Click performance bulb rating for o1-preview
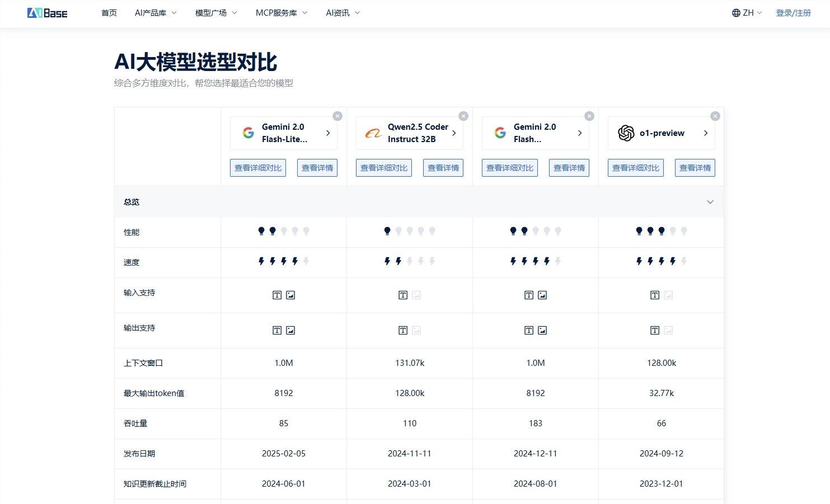The width and height of the screenshot is (830, 504). 662,231
